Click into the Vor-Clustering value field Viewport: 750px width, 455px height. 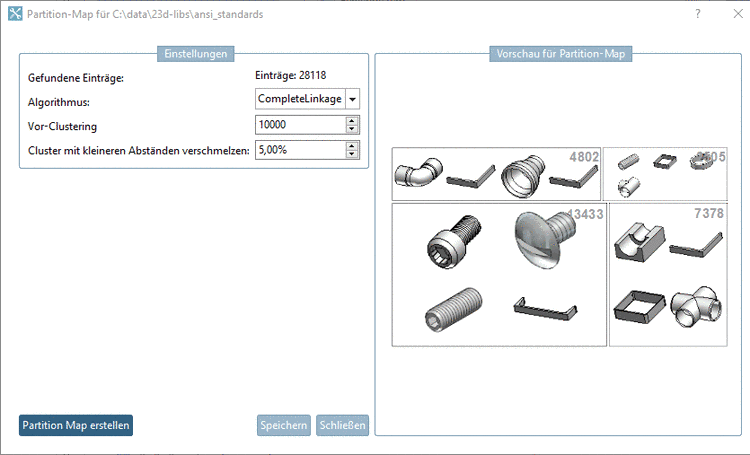click(300, 125)
